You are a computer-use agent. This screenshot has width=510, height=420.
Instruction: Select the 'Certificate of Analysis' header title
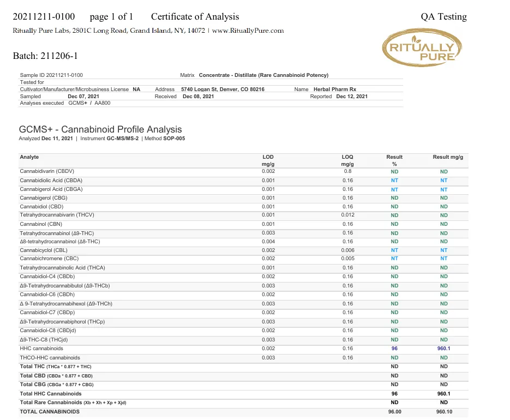click(195, 16)
